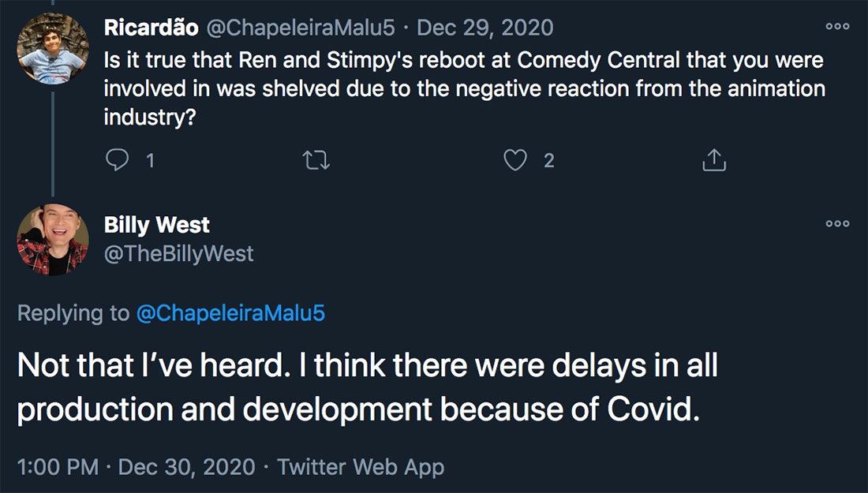
Task: View the reply count of 1
Action: (x=150, y=161)
